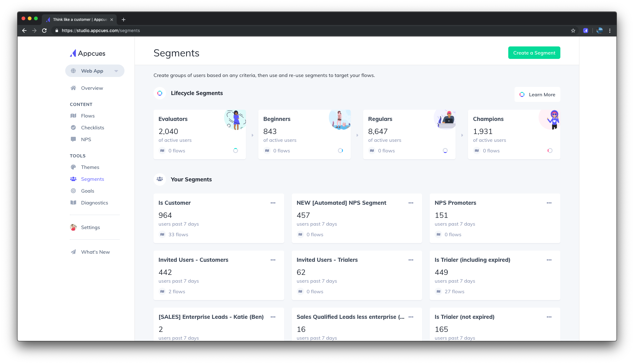
Task: Open the Web App dropdown
Action: 95,71
